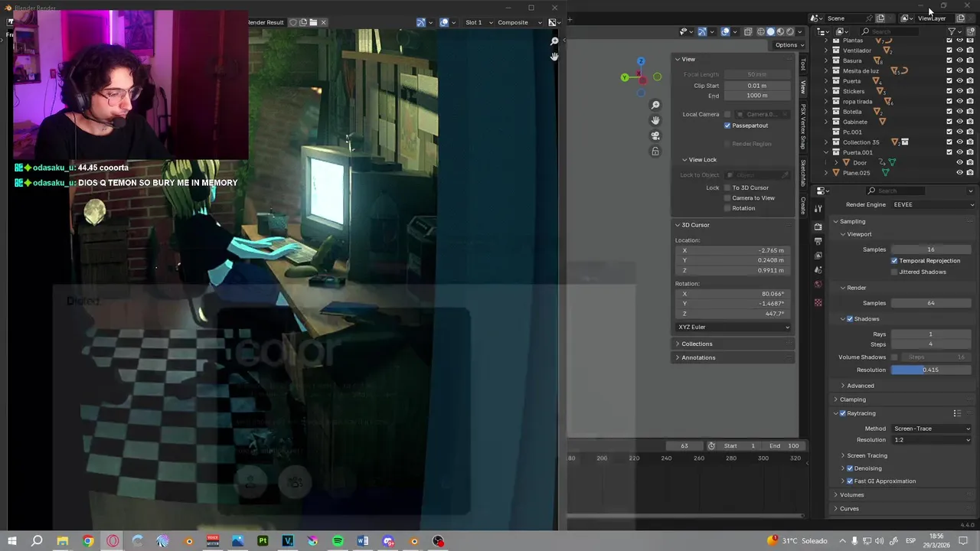Switch to the View sidebar tab
980x551 pixels.
[803, 86]
